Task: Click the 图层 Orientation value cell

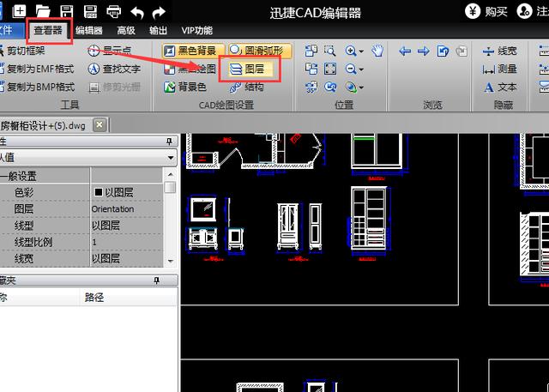Action: pyautogui.click(x=127, y=209)
